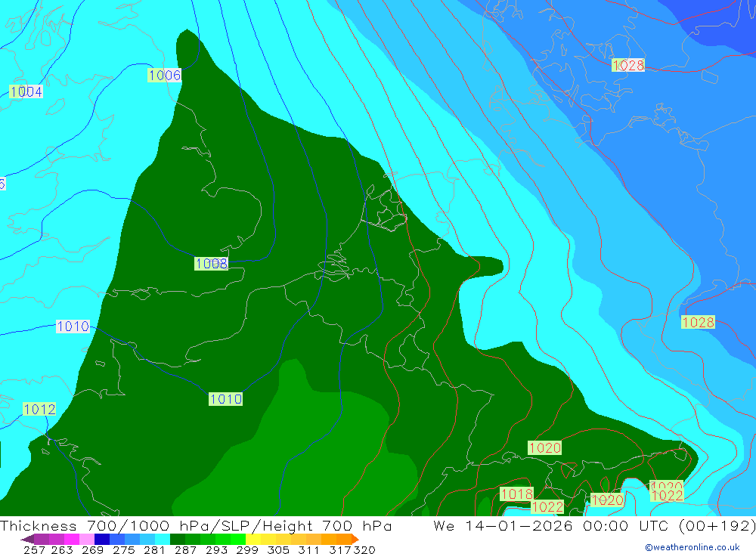Click the weatheronline.co.uk copyright link
The height and width of the screenshot is (554, 756).
click(692, 547)
